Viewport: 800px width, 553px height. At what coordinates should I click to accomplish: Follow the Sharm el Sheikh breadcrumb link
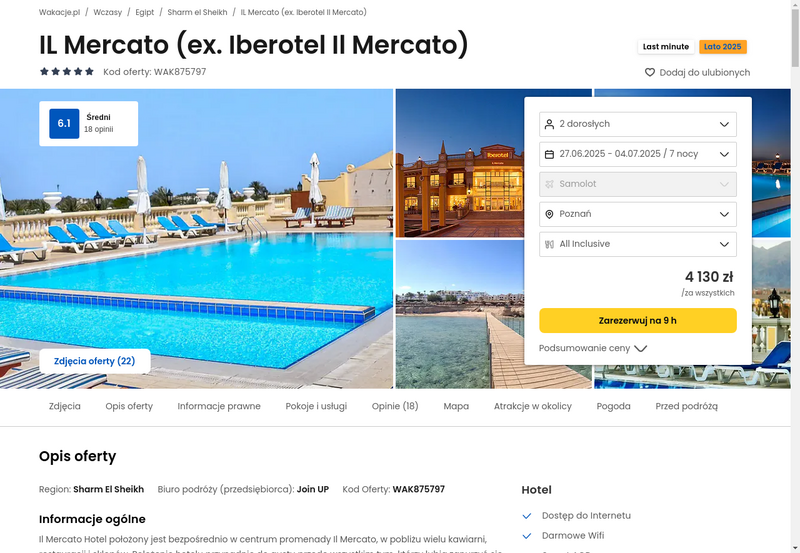(x=197, y=12)
